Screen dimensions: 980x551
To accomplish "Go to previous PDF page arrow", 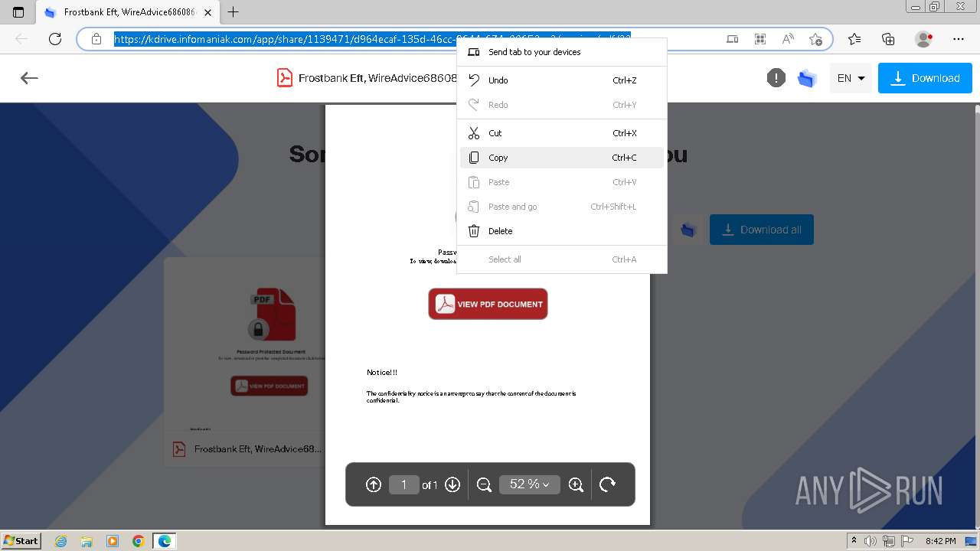I will [374, 484].
